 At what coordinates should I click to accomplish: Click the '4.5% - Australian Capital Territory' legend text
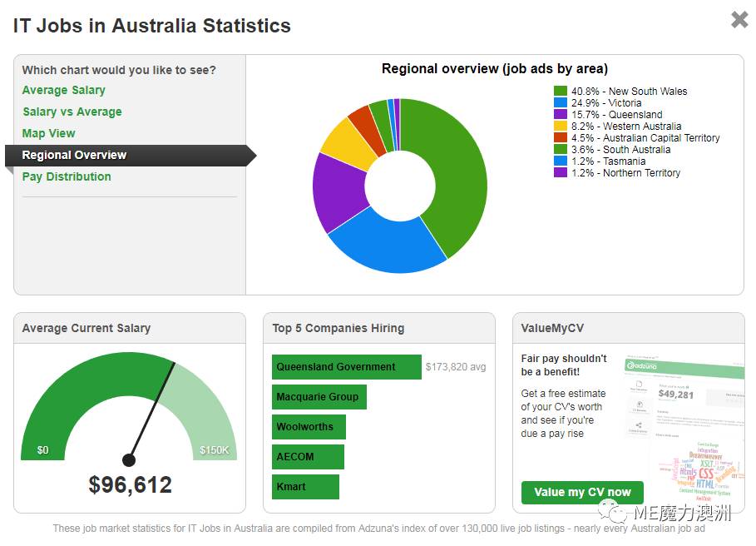tap(645, 138)
